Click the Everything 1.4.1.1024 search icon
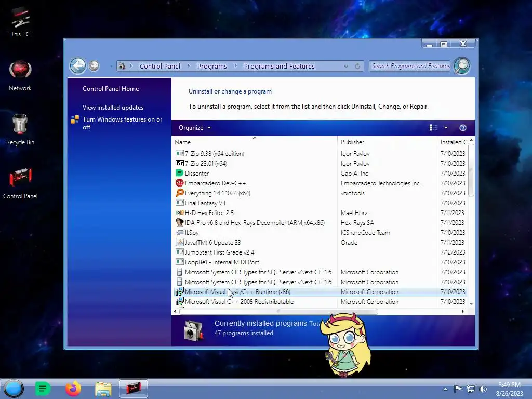Screen dimensions: 532x399 (179, 193)
